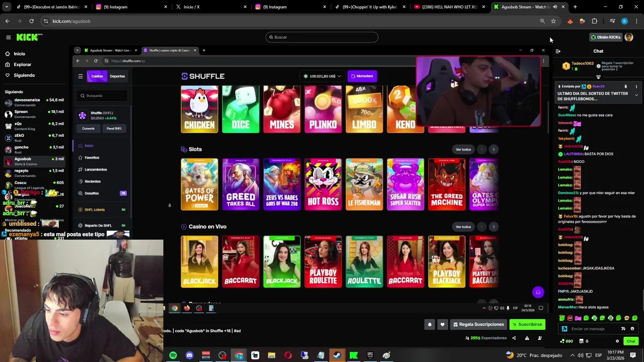Open a new browser tab

pyautogui.click(x=575, y=7)
